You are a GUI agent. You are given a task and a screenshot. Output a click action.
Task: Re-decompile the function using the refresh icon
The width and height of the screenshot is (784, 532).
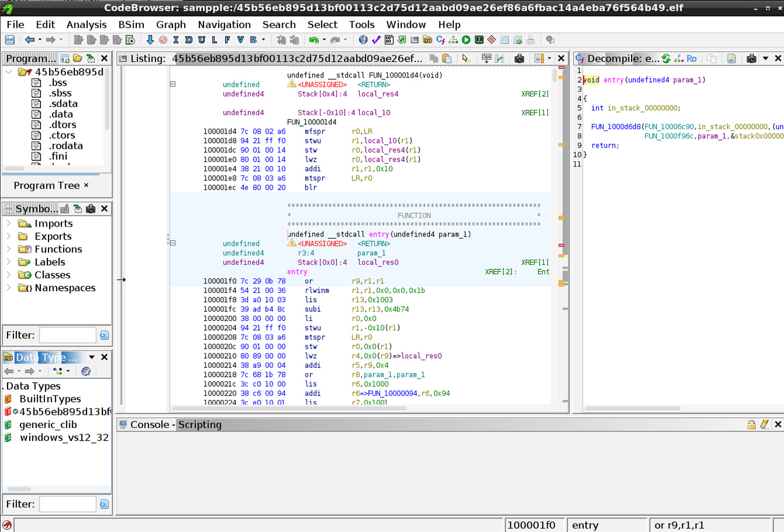[x=666, y=58]
